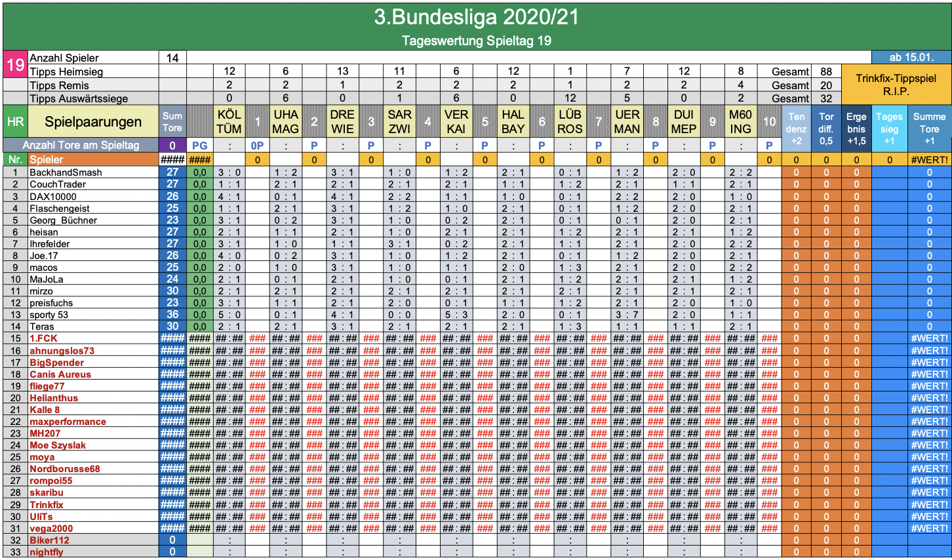Select the 'HAL BAY' match header
952x560 pixels.
pos(513,121)
